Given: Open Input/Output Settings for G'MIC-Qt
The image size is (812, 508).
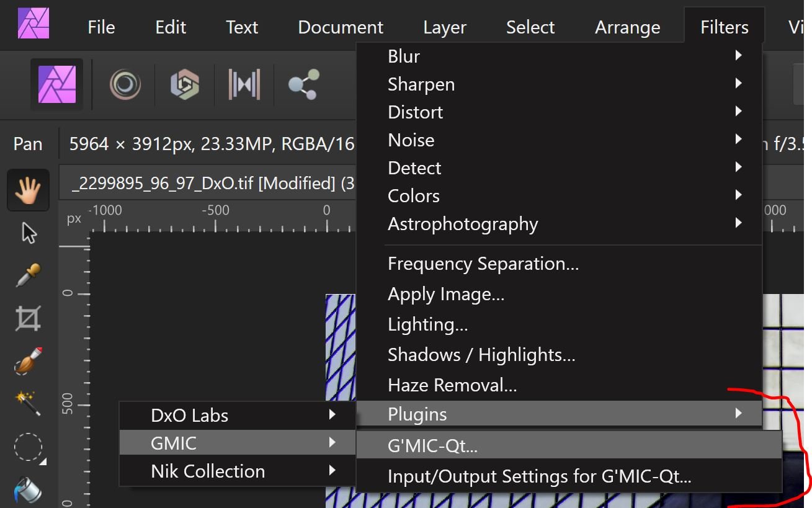Looking at the screenshot, I should [569, 476].
